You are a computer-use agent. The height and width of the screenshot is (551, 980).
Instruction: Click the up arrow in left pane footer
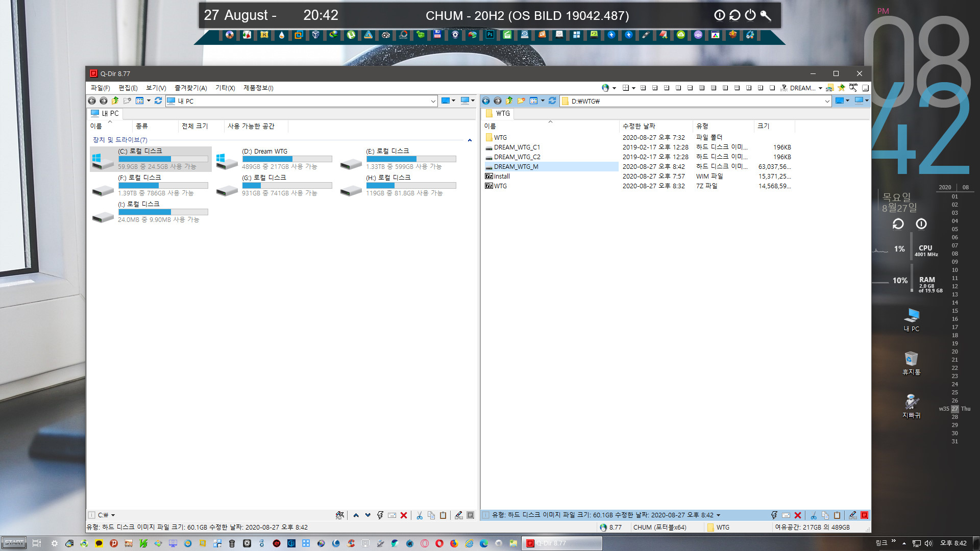tap(356, 515)
